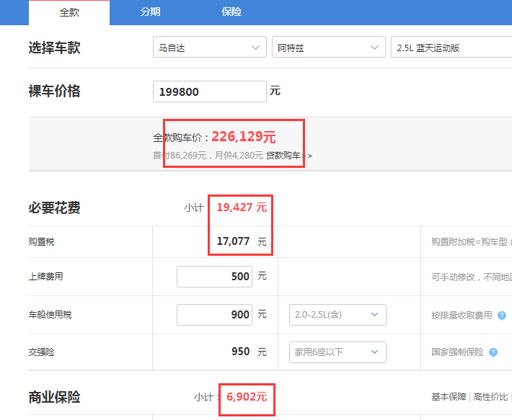Open the 保险 tab
Image resolution: width=512 pixels, height=420 pixels.
[231, 12]
